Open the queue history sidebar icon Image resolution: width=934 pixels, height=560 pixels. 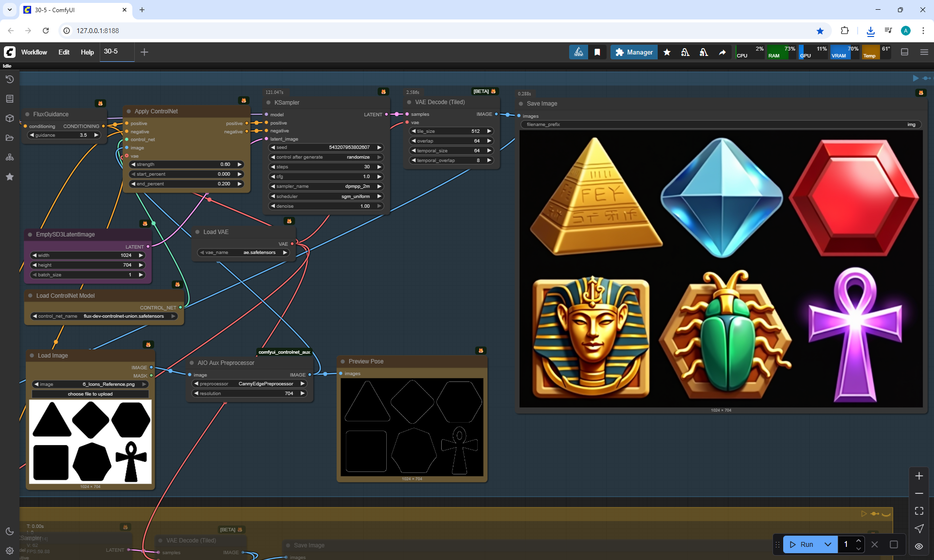click(x=9, y=79)
